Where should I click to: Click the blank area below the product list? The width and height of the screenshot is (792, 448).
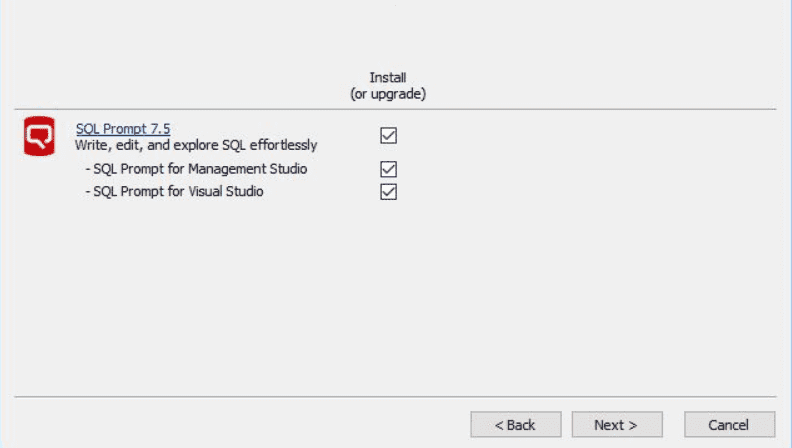(395, 298)
